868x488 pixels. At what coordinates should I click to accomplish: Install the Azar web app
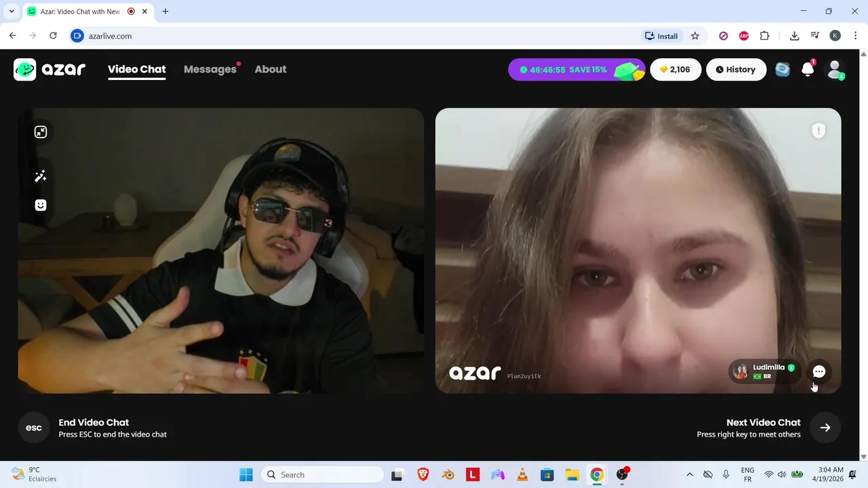tap(661, 36)
